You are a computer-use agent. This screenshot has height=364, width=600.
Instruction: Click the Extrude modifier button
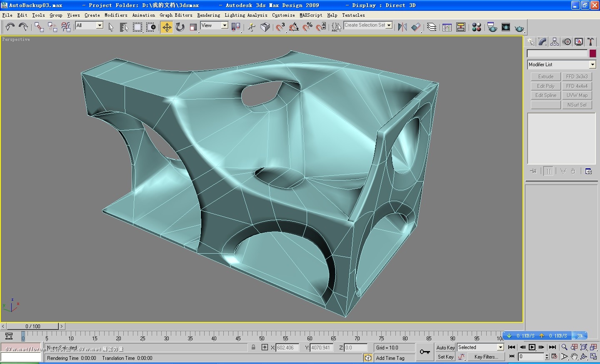tap(546, 77)
